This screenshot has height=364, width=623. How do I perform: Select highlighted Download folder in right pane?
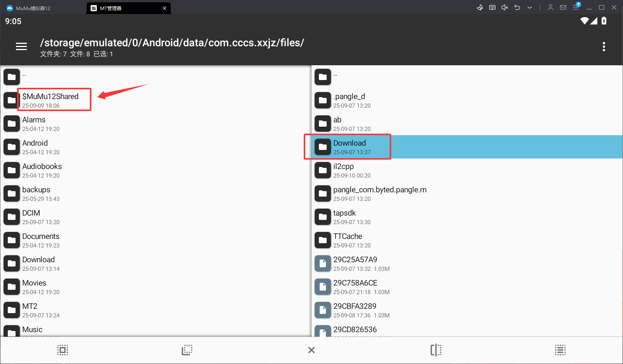[x=467, y=147]
